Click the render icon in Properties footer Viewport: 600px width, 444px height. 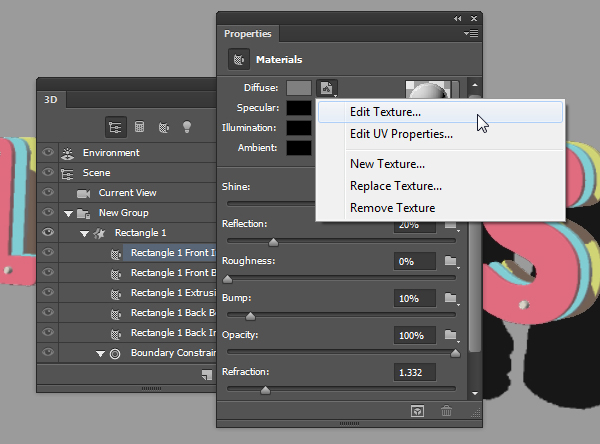(x=417, y=411)
